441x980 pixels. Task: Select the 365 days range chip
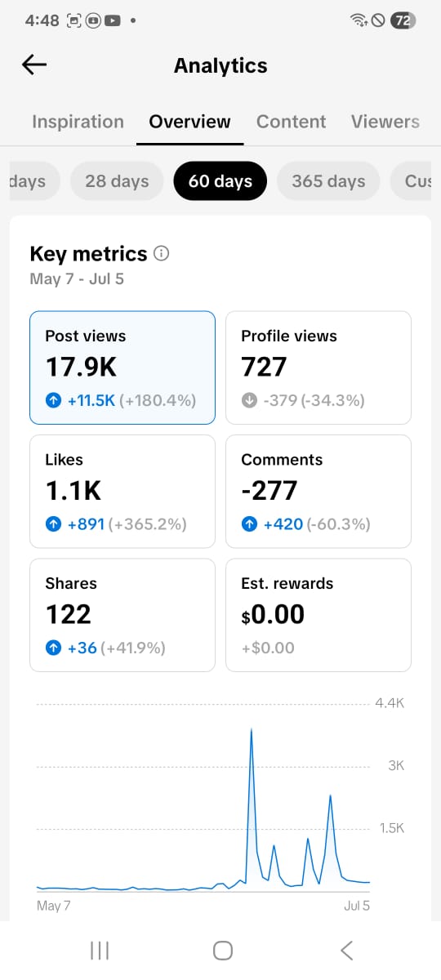328,180
